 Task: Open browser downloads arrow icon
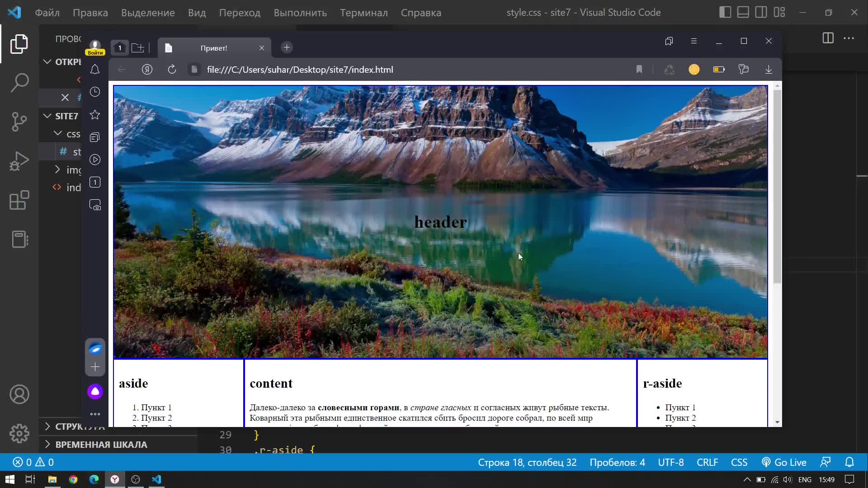coord(769,70)
